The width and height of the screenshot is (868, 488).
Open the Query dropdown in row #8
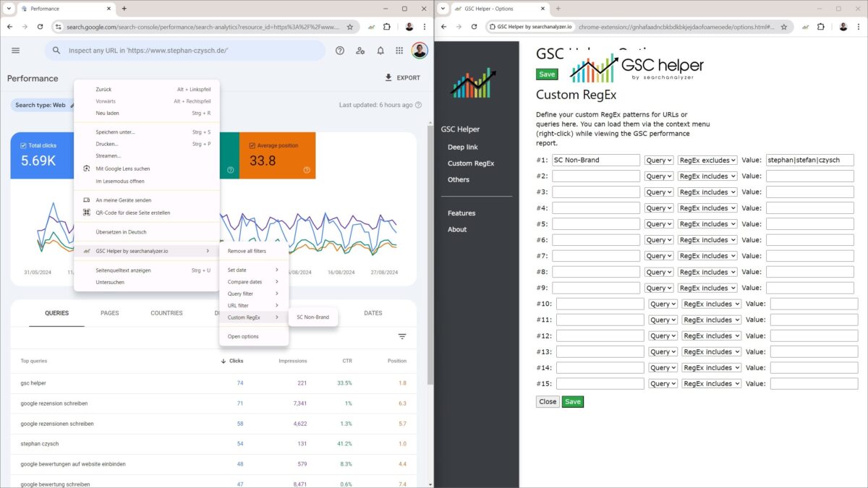(659, 272)
